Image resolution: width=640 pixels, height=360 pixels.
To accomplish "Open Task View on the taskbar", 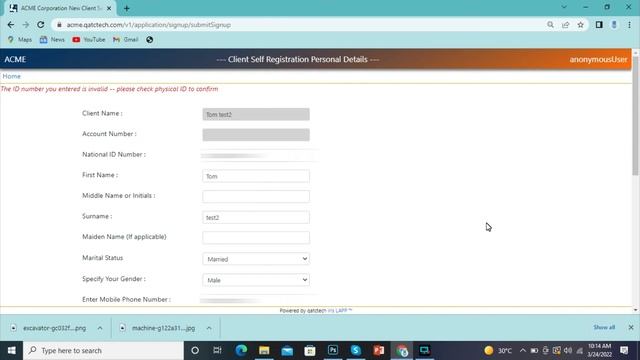I will (x=217, y=351).
